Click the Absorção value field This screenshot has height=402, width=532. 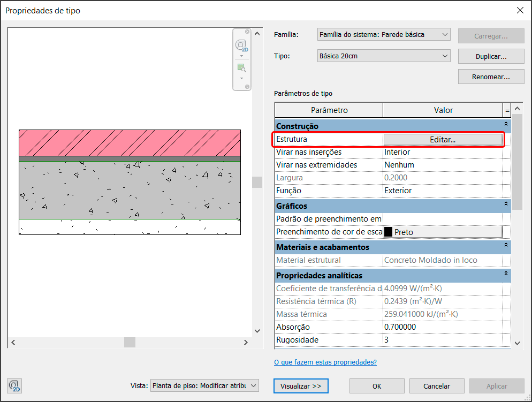click(x=443, y=327)
